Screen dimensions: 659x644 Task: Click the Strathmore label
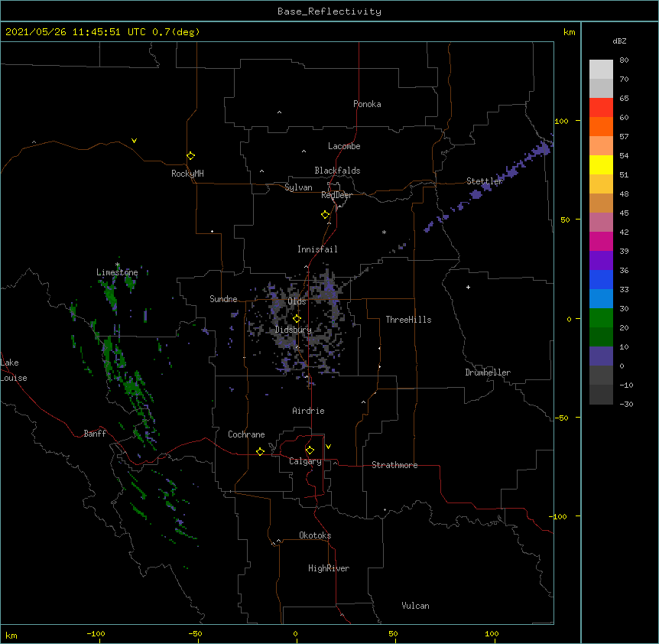(x=394, y=465)
